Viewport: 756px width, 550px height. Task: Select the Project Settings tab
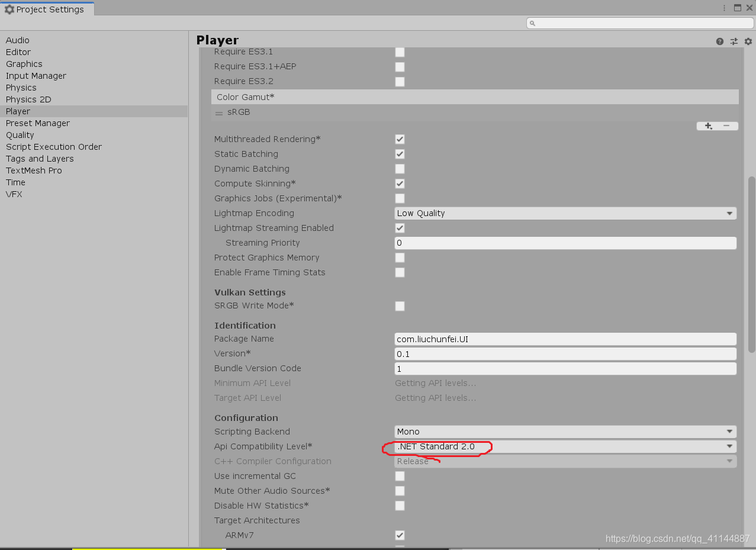[x=47, y=9]
